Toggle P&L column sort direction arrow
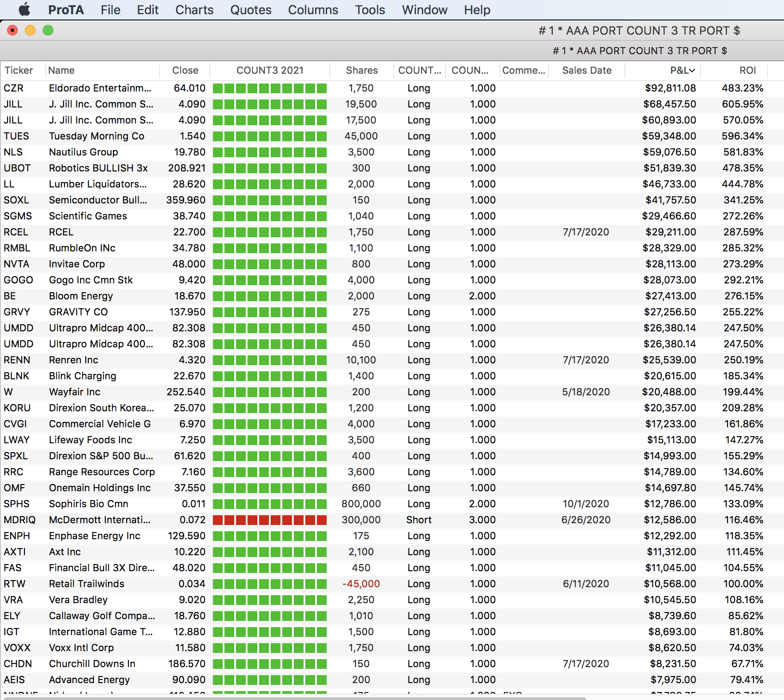The image size is (784, 700). coord(692,71)
